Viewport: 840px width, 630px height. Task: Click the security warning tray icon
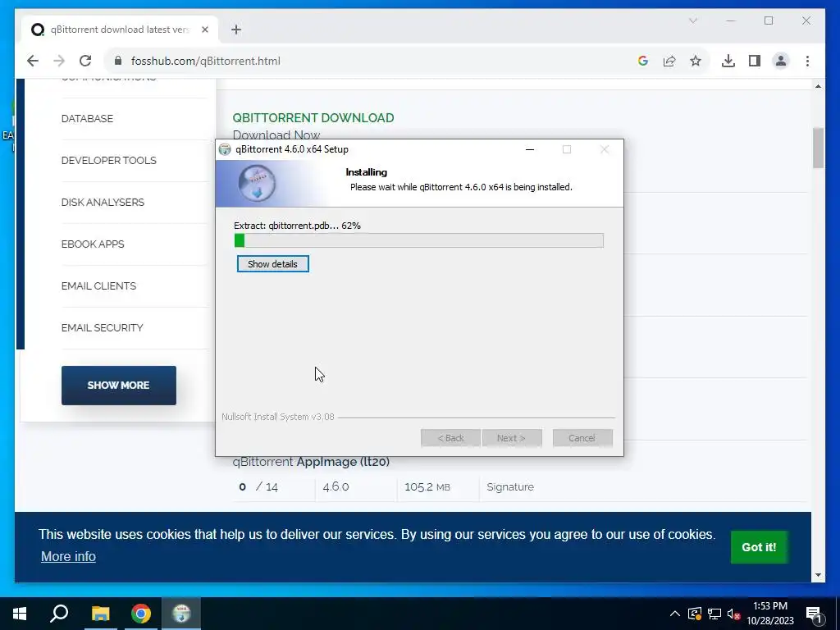click(695, 614)
